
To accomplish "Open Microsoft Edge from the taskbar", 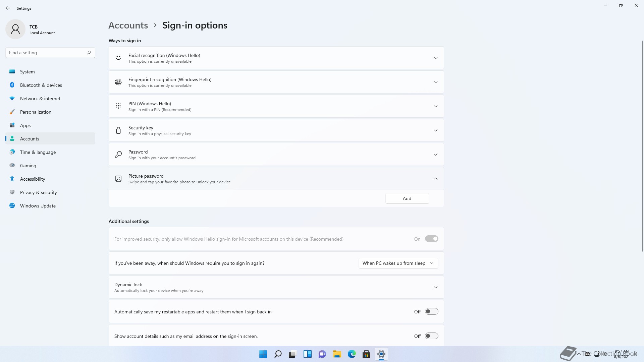I will (352, 354).
